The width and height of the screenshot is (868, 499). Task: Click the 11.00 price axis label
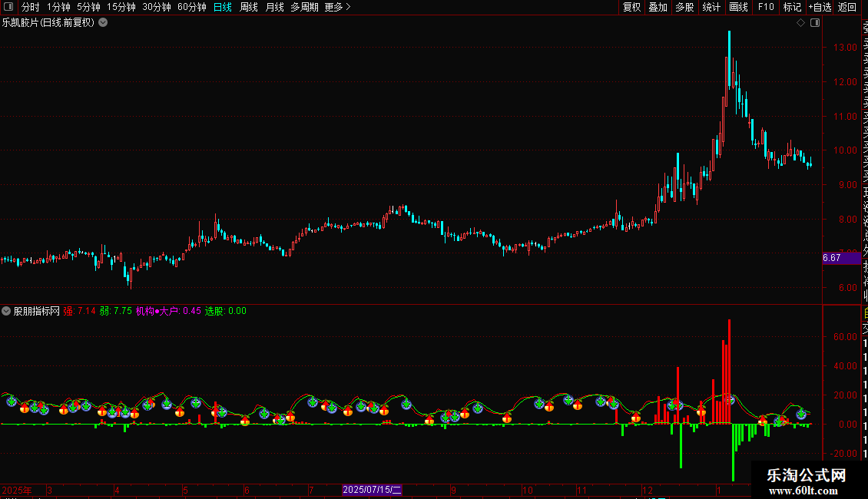tap(845, 117)
